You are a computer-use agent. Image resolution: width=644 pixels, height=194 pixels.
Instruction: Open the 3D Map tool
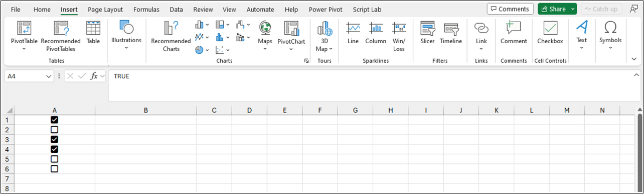click(325, 36)
